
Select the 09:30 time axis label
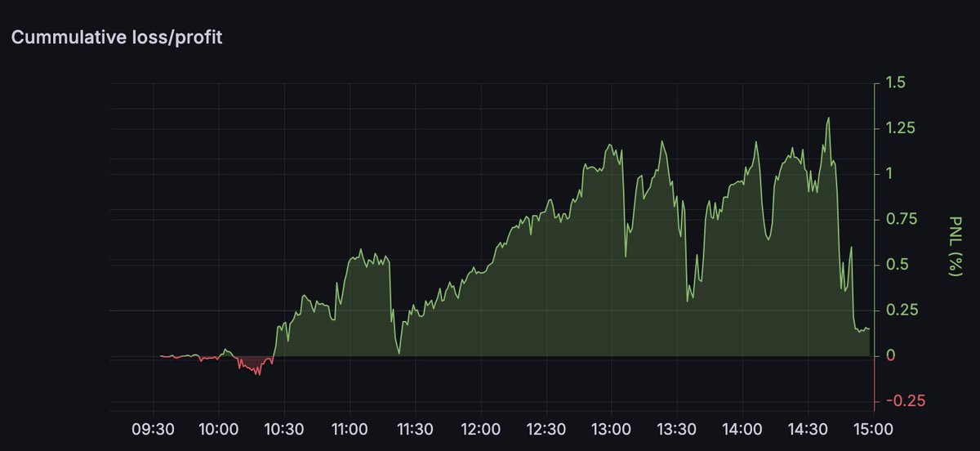pyautogui.click(x=153, y=428)
